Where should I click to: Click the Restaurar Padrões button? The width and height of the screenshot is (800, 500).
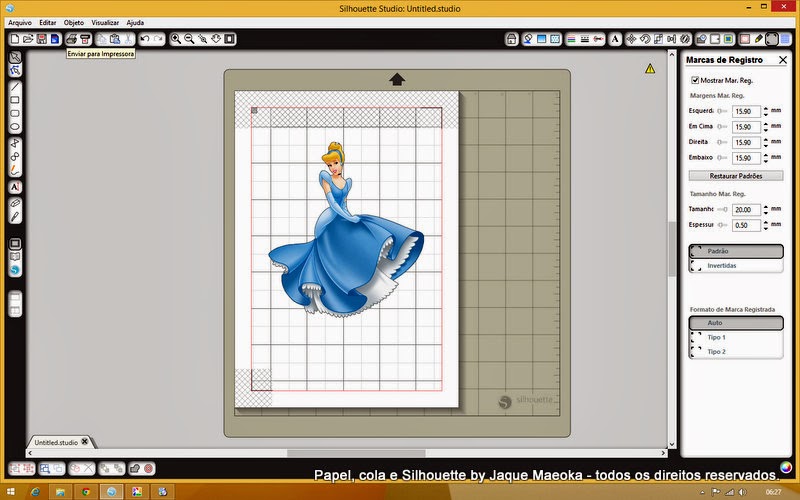tap(736, 176)
